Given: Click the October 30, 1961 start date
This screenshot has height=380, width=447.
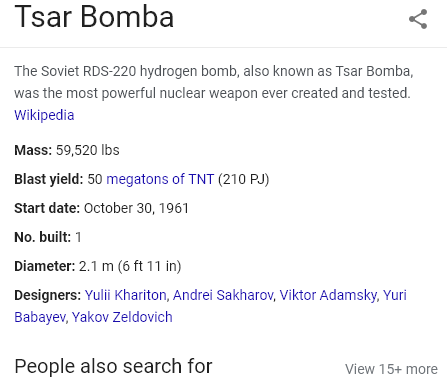Looking at the screenshot, I should click(136, 208).
